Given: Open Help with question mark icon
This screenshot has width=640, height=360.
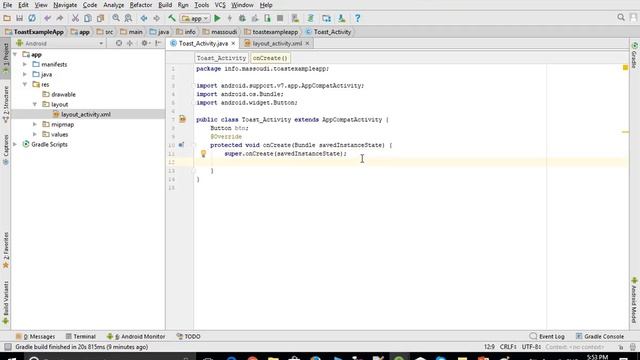Looking at the screenshot, I should click(358, 18).
